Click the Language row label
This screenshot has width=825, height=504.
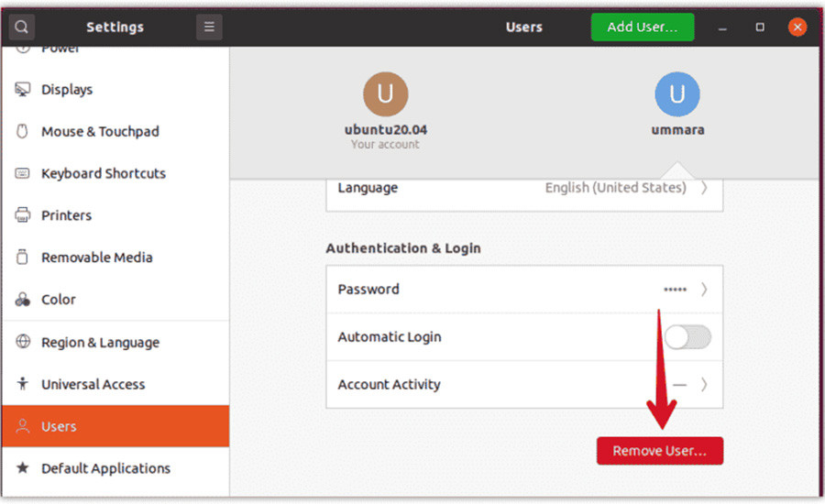click(368, 188)
